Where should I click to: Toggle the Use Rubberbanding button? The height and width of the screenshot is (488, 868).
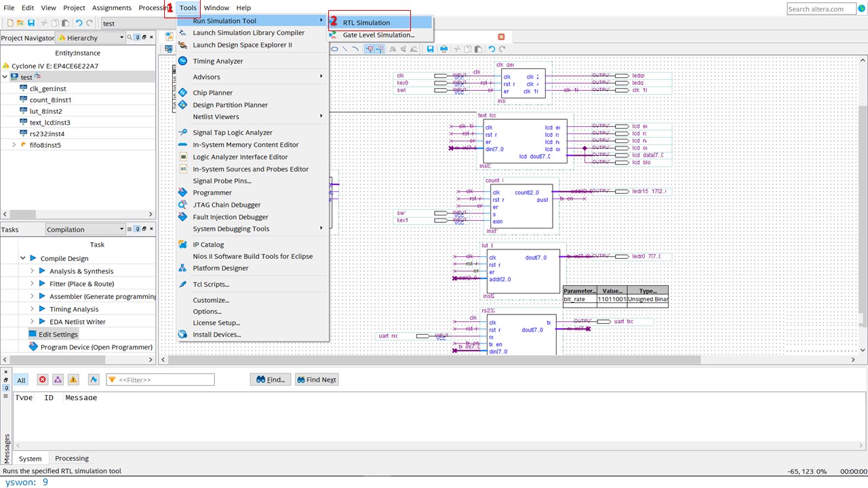(370, 49)
